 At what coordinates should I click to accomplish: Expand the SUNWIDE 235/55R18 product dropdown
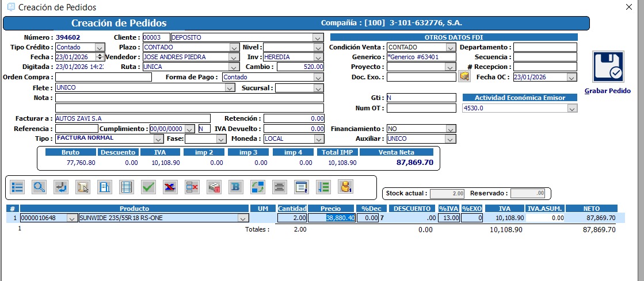point(243,218)
